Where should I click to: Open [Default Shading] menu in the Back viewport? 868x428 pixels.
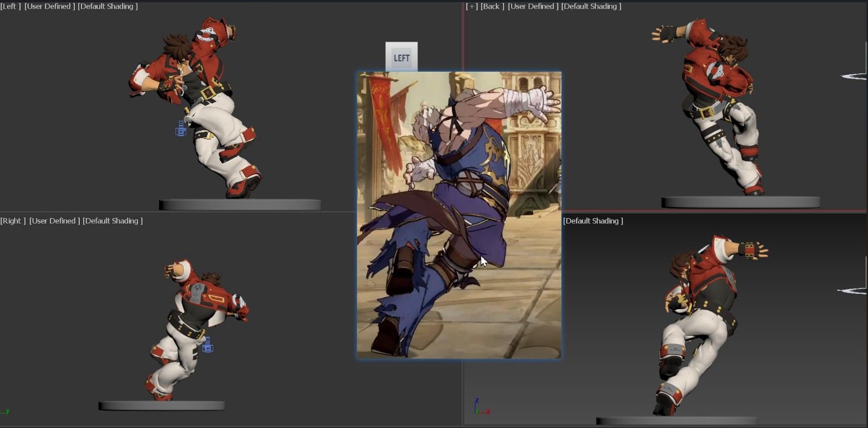pos(591,7)
